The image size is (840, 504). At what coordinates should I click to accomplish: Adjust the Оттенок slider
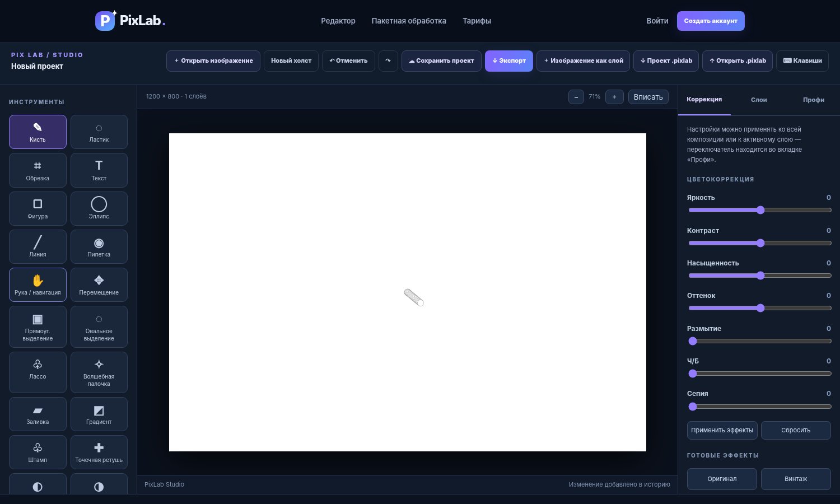pyautogui.click(x=760, y=308)
